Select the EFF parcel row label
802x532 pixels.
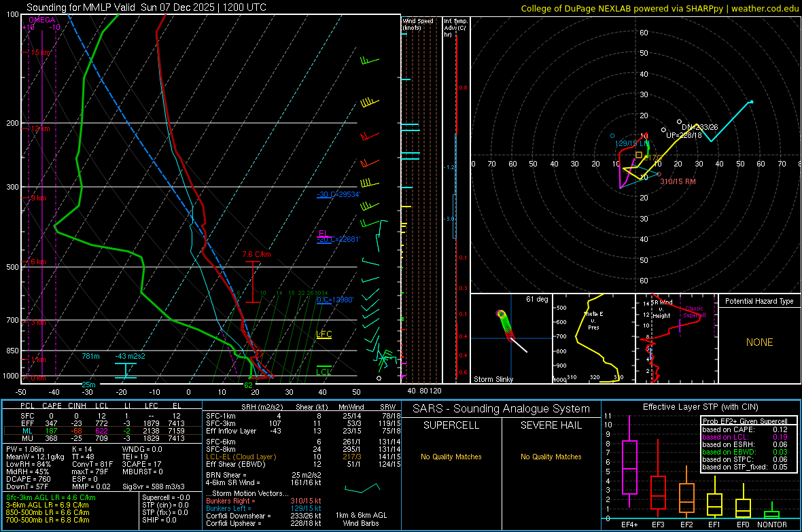point(27,423)
